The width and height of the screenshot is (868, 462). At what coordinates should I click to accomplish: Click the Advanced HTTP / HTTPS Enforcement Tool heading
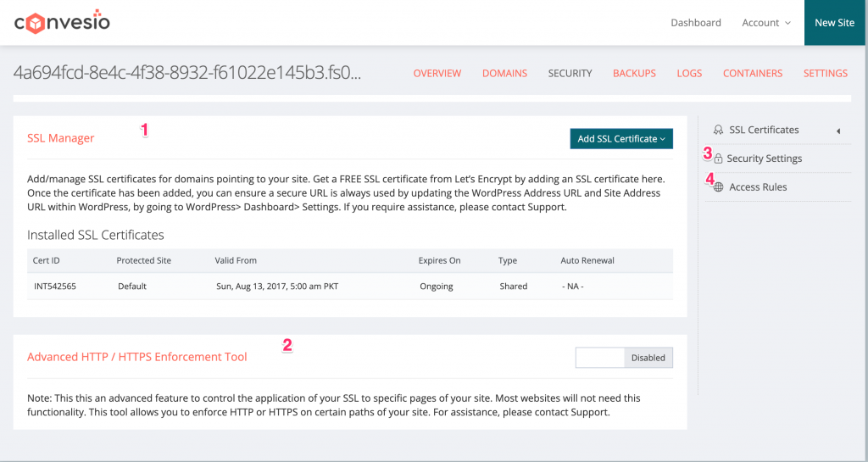click(136, 357)
